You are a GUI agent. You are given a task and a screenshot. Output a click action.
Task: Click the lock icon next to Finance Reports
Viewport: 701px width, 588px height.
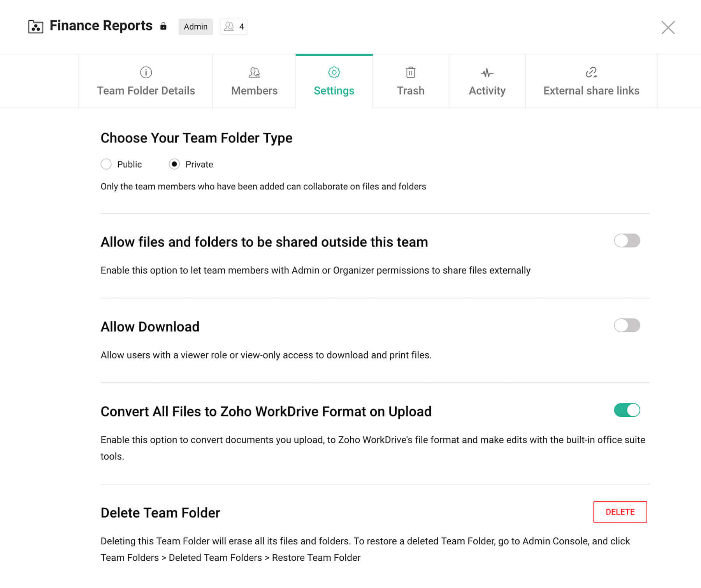tap(163, 26)
